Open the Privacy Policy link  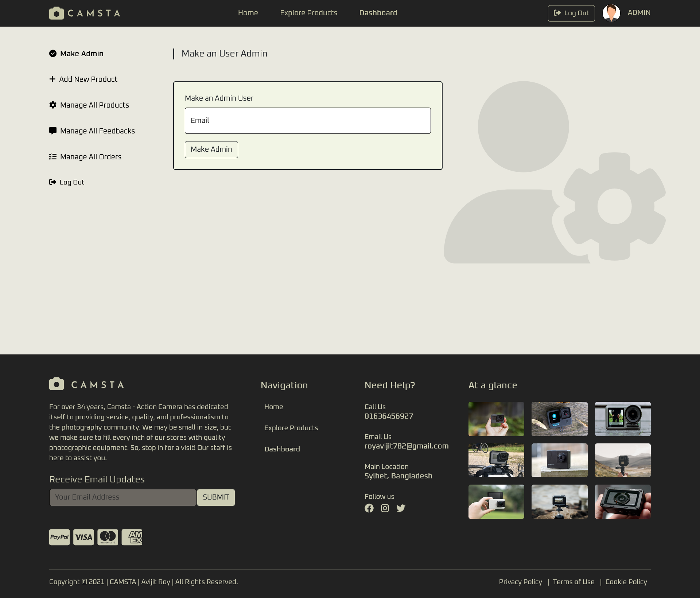click(x=520, y=582)
